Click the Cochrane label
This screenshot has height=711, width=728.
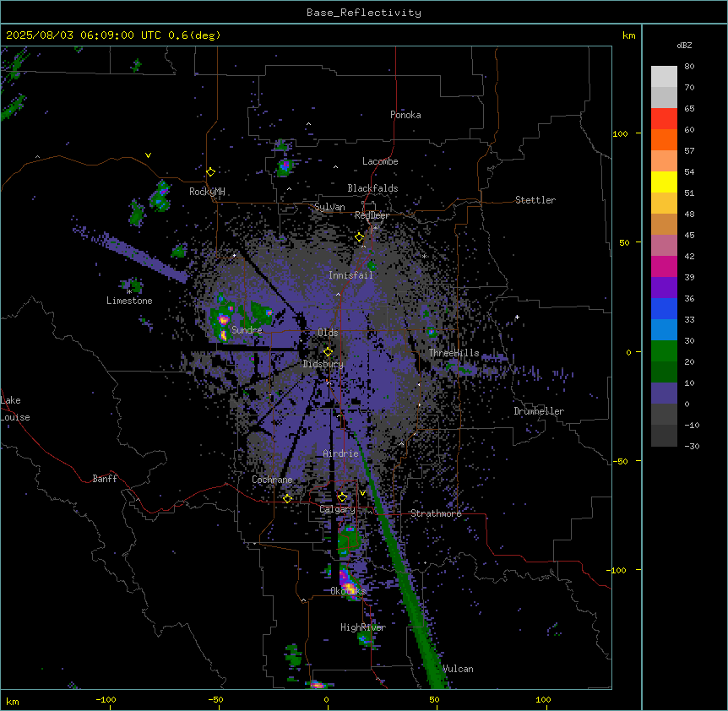click(x=272, y=480)
